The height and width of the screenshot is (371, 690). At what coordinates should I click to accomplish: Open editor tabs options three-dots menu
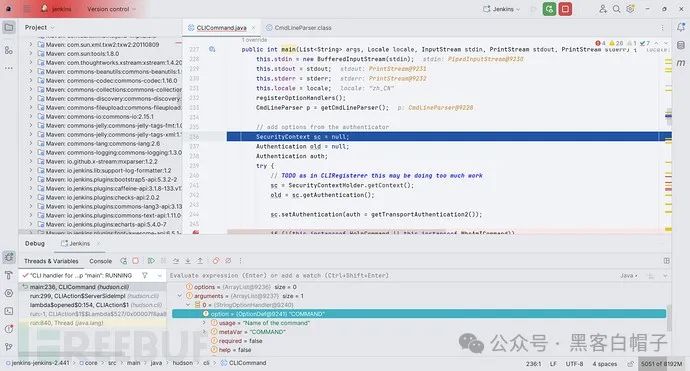(x=662, y=28)
